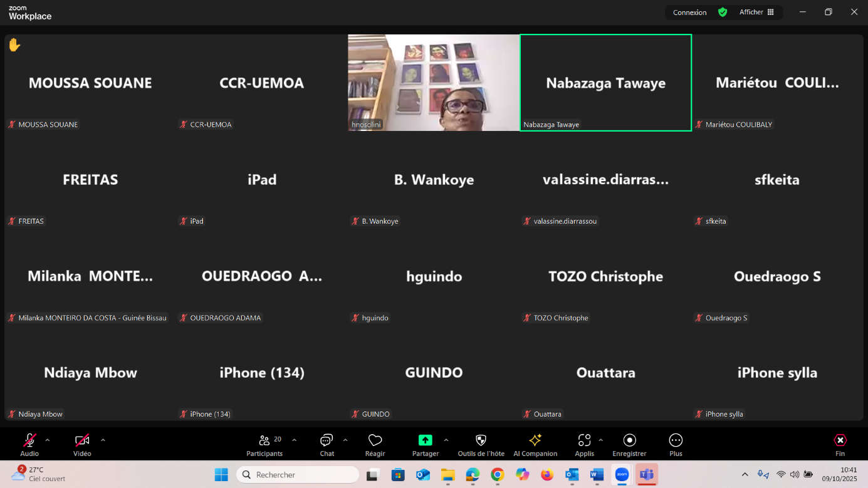Select hnosolini's video thumbnail
868x488 pixels.
pos(434,82)
